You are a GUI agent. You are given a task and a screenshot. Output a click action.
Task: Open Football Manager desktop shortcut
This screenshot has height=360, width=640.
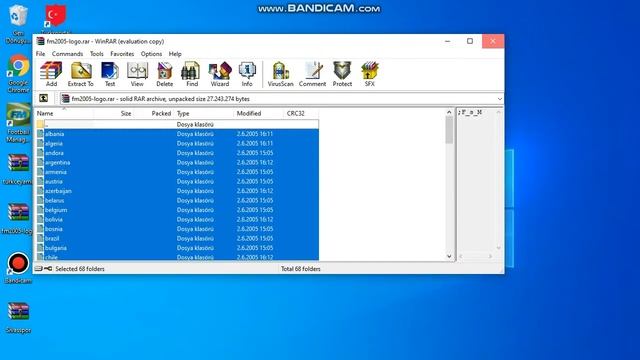[18, 122]
